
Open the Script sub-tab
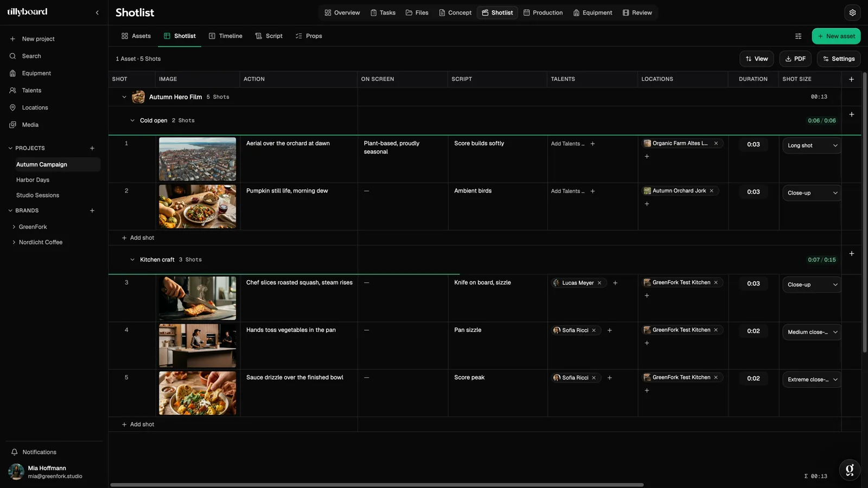coord(269,36)
